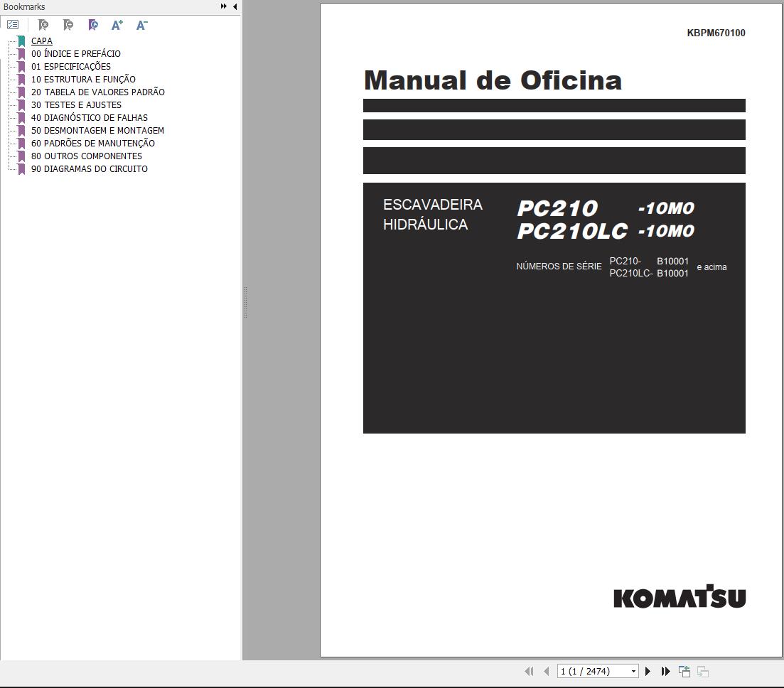Screen dimensions: 784x688
Task: Open the 01 ESPECIFICAÇÕES bookmark
Action: coord(71,67)
